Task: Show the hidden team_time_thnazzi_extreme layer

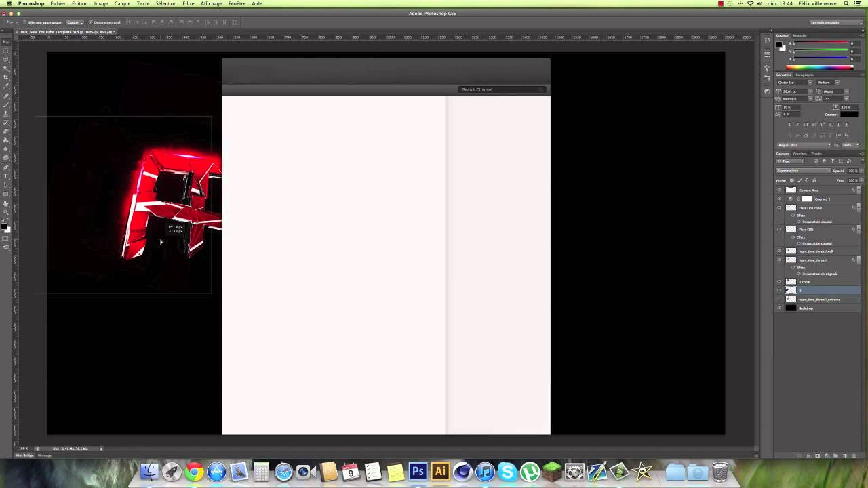Action: pos(779,299)
